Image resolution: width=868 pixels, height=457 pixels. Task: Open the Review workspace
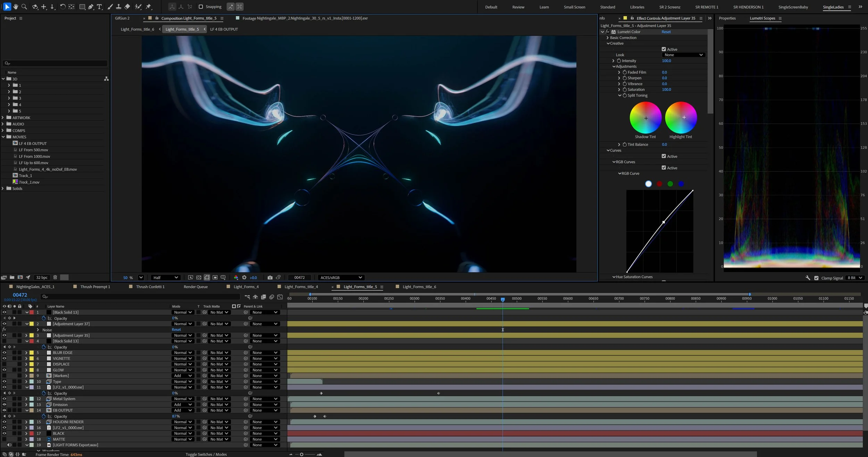coord(518,7)
